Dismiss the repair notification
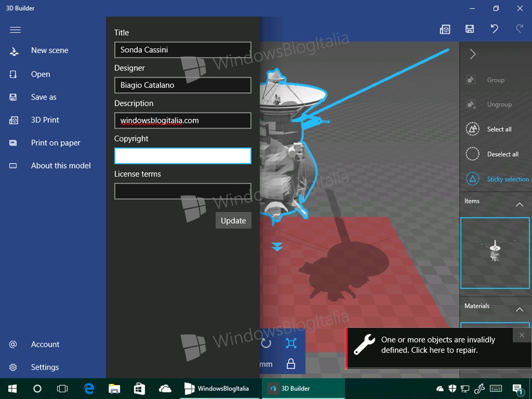Image resolution: width=532 pixels, height=399 pixels. (522, 335)
